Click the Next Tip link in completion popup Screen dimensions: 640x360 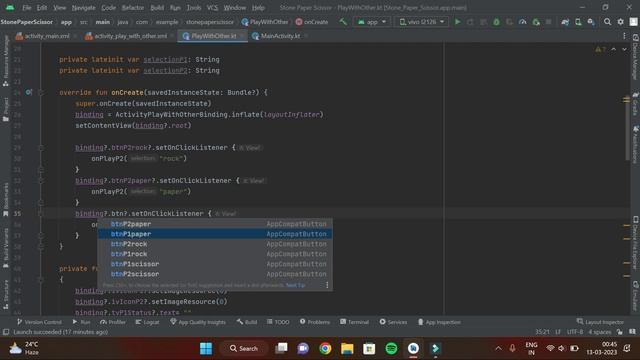tap(295, 285)
